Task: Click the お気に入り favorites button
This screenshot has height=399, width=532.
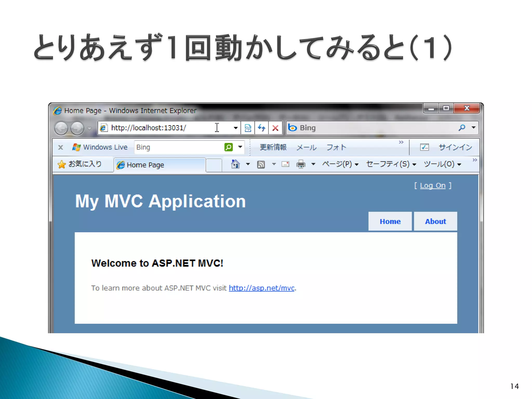Action: click(x=80, y=164)
